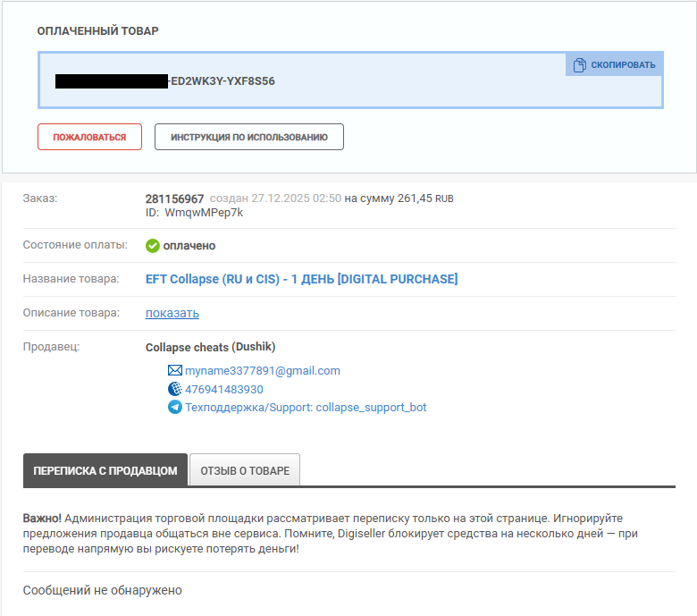Click СКОПИРОВАТЬ label to copy key
This screenshot has height=616, width=697.
623,65
